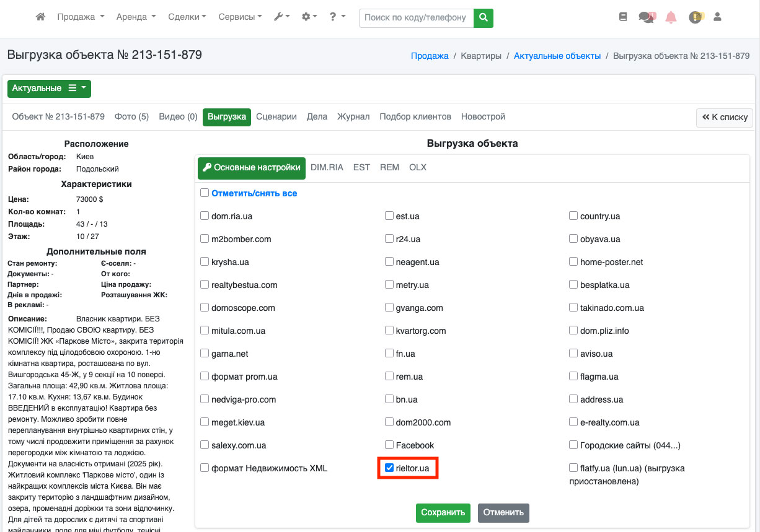Select the DIM.RIA settings tab
760x532 pixels.
point(327,167)
